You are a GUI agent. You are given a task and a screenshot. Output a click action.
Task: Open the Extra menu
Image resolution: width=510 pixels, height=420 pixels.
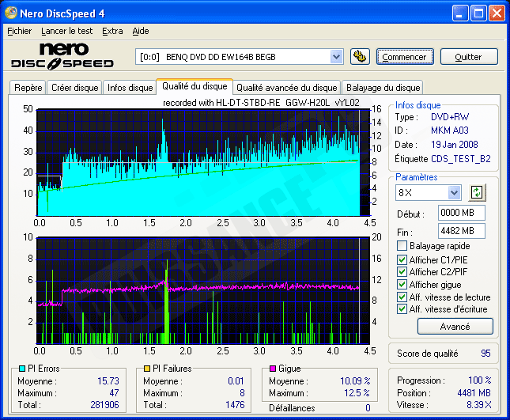point(112,31)
